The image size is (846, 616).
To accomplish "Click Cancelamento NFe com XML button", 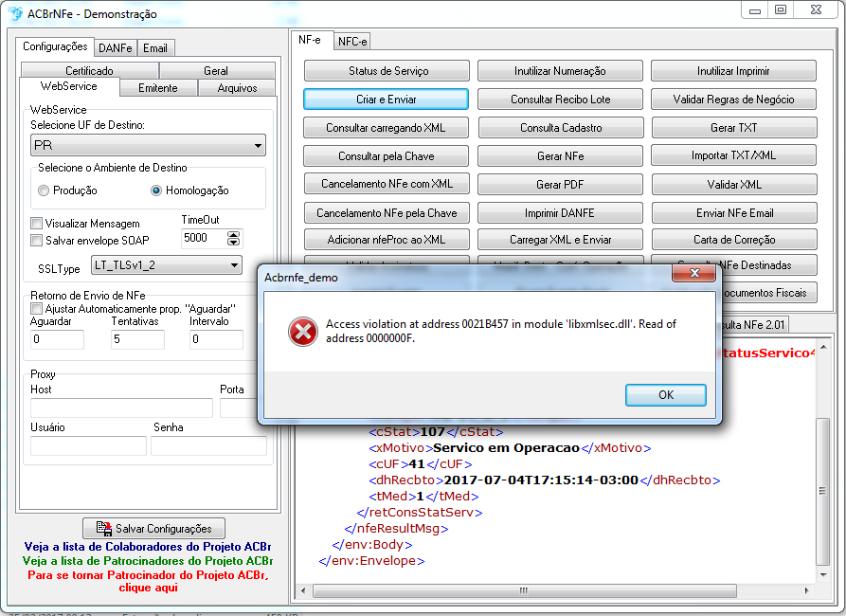I will (387, 184).
